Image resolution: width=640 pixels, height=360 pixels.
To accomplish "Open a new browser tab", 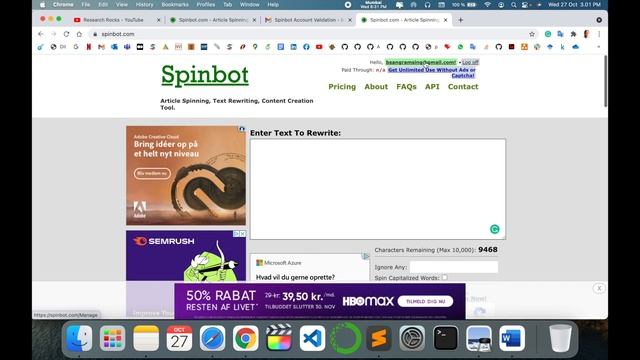I will pos(460,20).
